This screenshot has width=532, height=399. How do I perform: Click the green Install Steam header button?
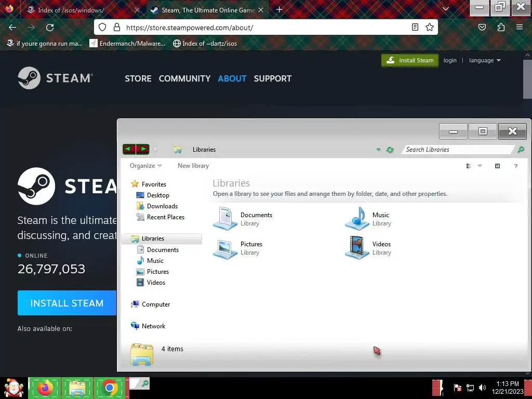[x=410, y=60]
